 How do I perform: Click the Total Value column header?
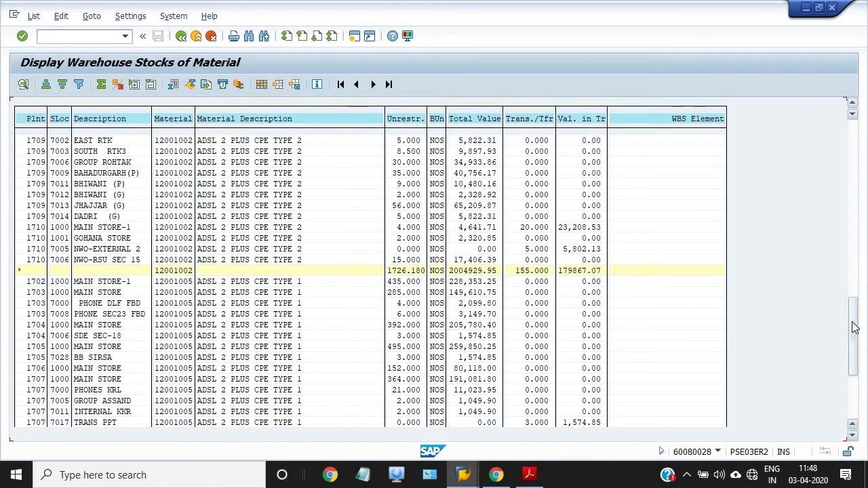[x=474, y=119]
